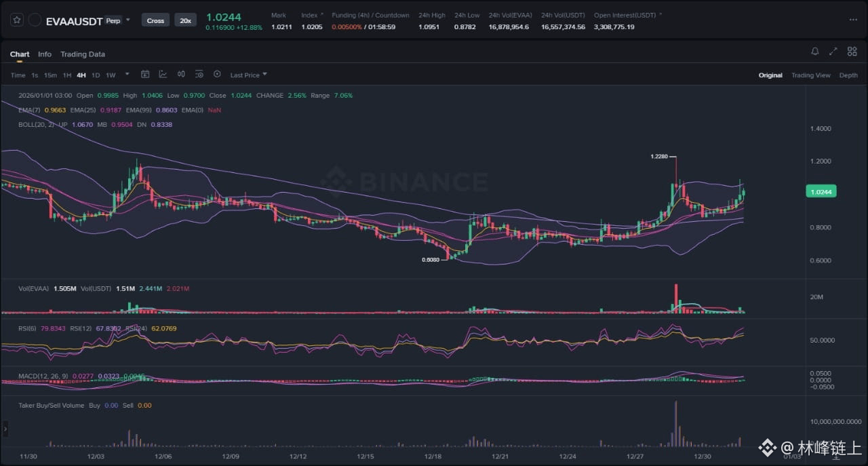Click the Mark price value 1.0211

[281, 27]
